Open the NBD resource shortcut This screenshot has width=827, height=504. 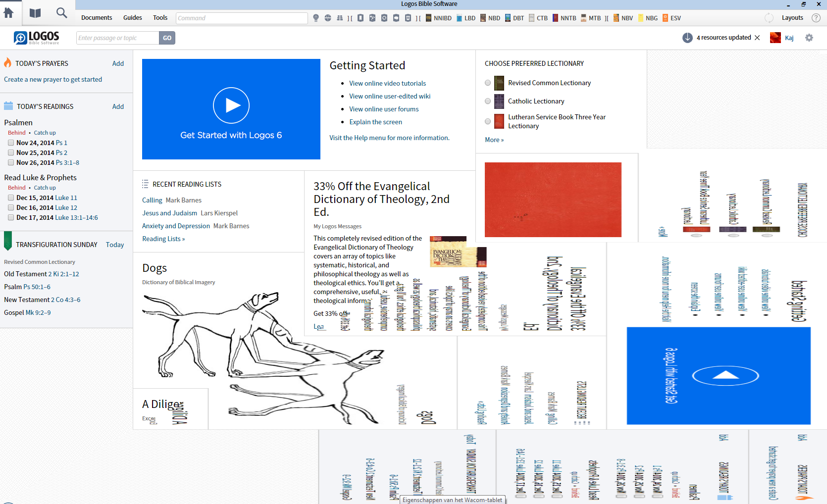pos(490,18)
